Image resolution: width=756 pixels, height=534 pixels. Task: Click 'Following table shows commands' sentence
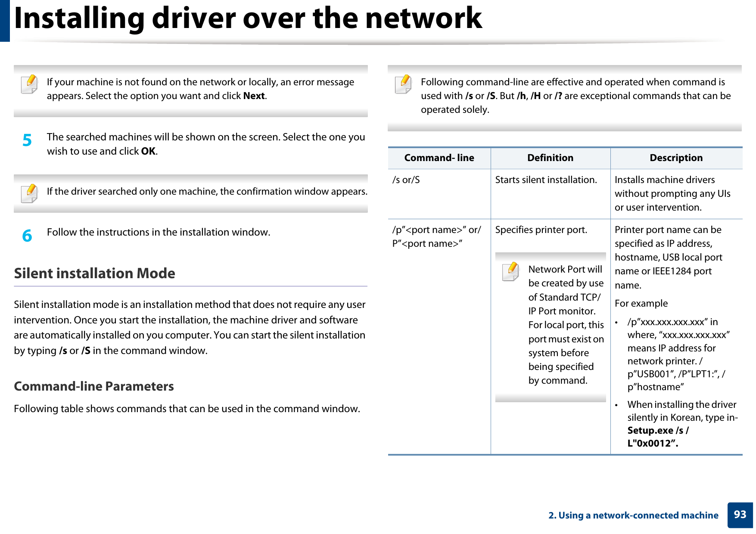point(187,409)
